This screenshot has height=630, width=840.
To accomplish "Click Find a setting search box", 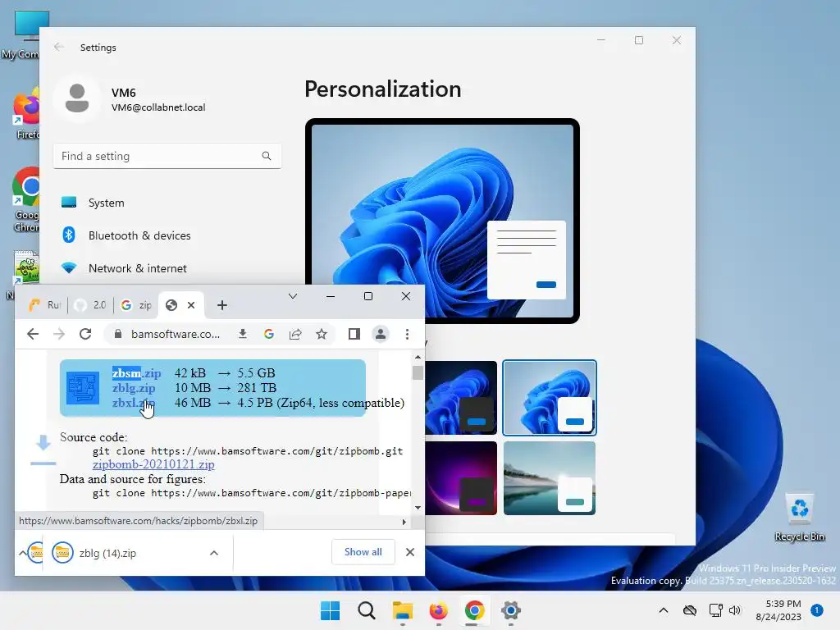I will click(x=167, y=156).
